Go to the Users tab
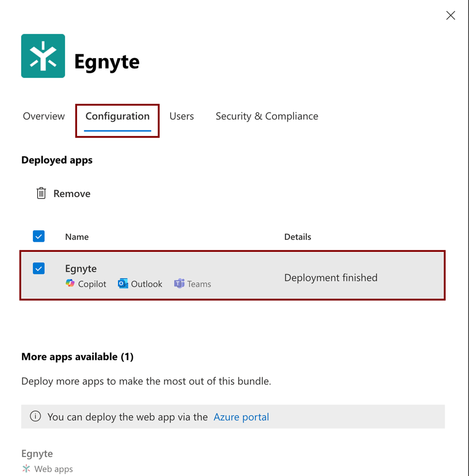Image resolution: width=469 pixels, height=476 pixels. click(x=182, y=116)
